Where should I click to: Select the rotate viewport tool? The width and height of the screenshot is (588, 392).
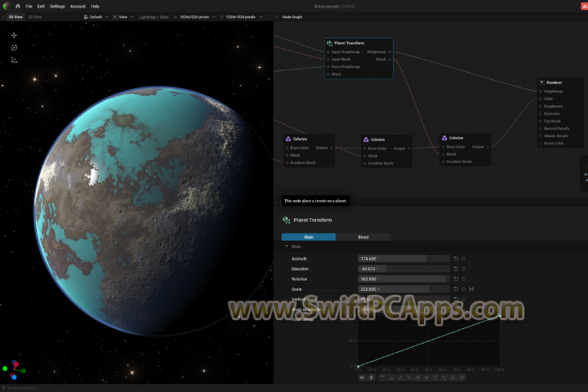coord(14,47)
